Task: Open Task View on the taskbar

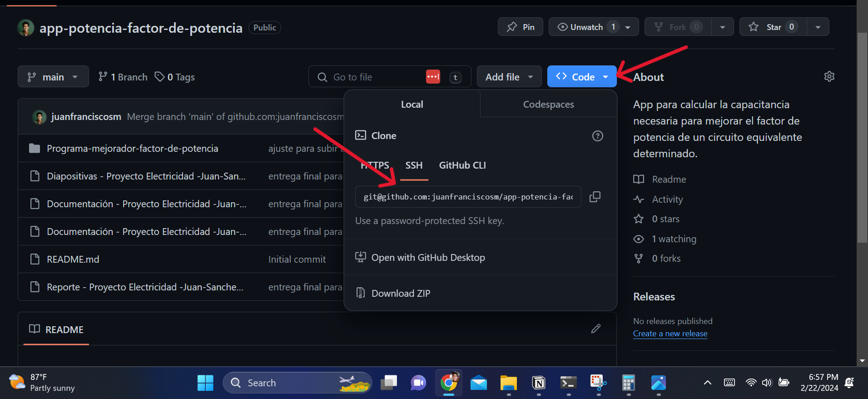Action: point(388,383)
